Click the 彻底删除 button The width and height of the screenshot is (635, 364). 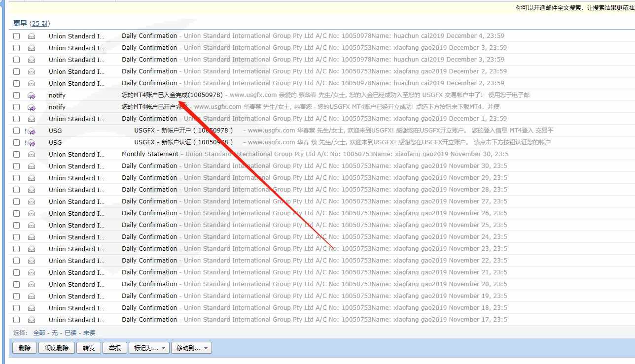(x=57, y=348)
